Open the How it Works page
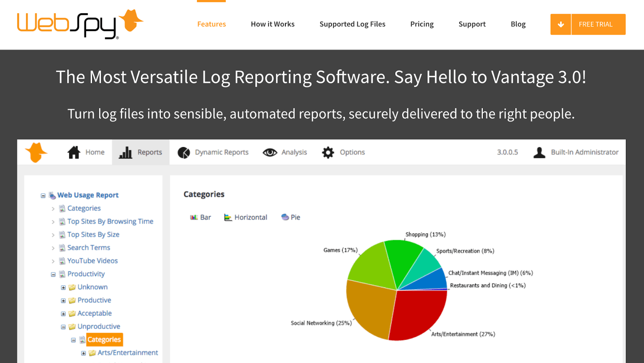 tap(272, 24)
